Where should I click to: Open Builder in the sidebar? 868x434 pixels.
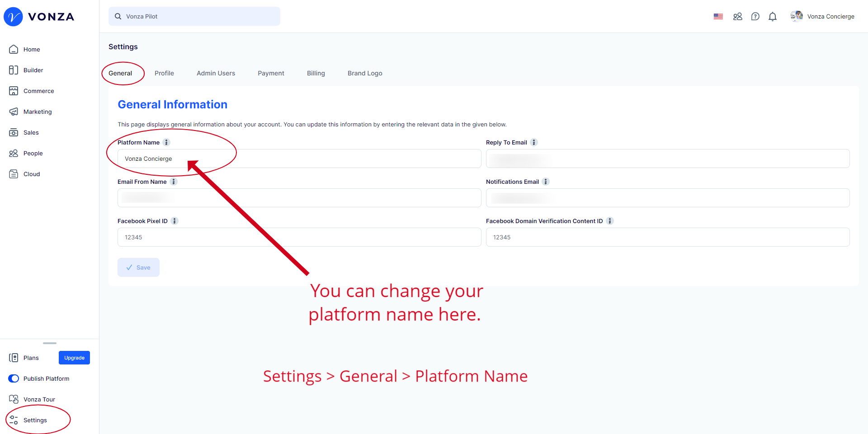tap(33, 70)
